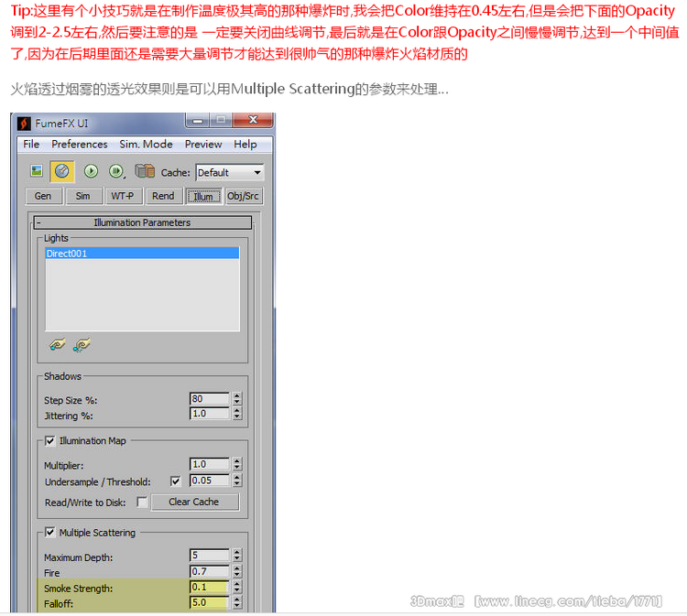Screen dimensions: 687x616
Task: Switch to the Rend tab
Action: tap(163, 196)
